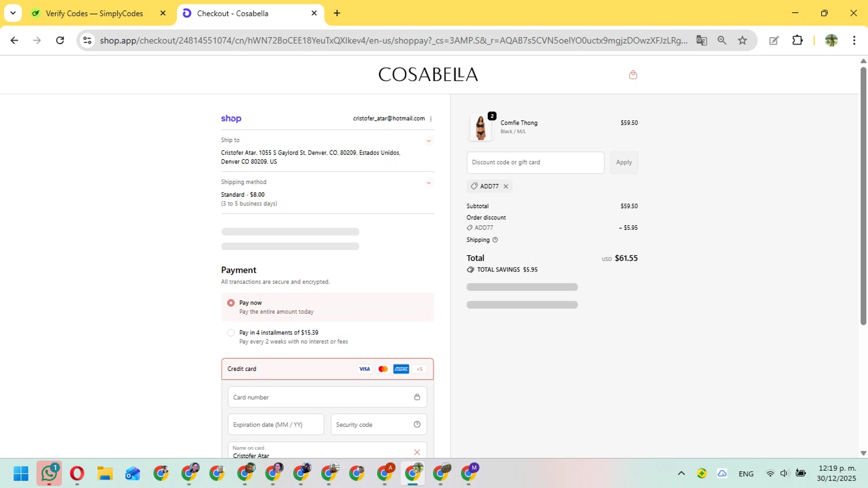Screen dimensions: 868x488
Task: Click the Total amount $61.55
Action: pos(626,258)
